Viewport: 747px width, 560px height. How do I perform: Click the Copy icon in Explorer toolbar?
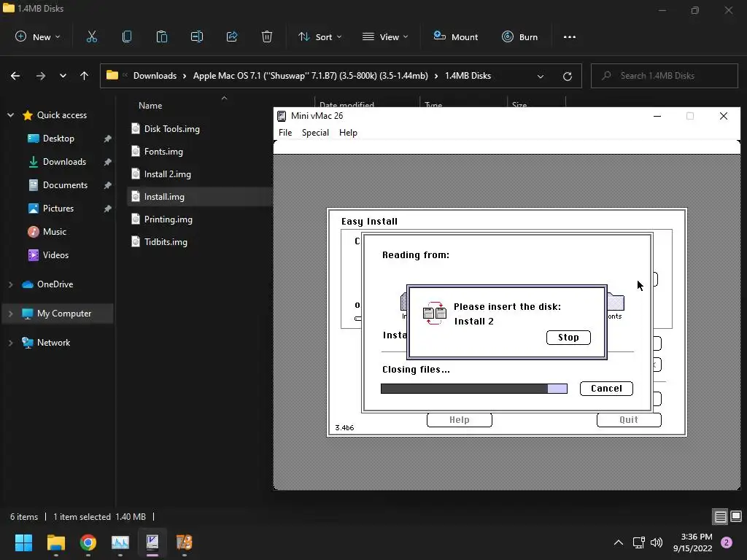coord(127,36)
